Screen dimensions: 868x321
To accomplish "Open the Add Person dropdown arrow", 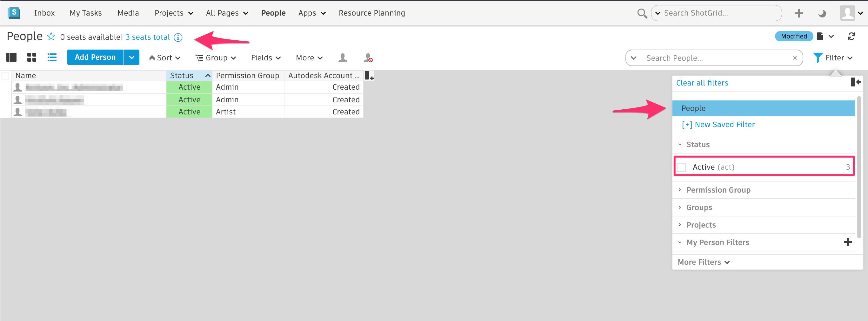I will pyautogui.click(x=131, y=57).
